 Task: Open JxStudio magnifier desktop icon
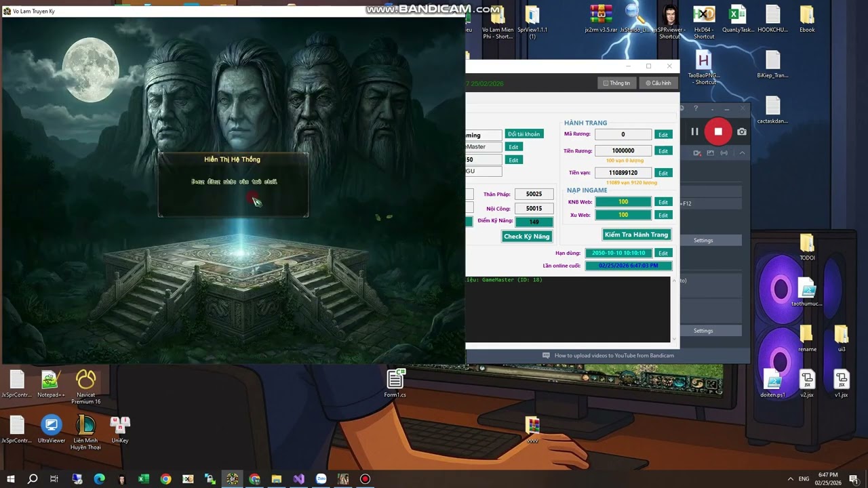(x=635, y=20)
